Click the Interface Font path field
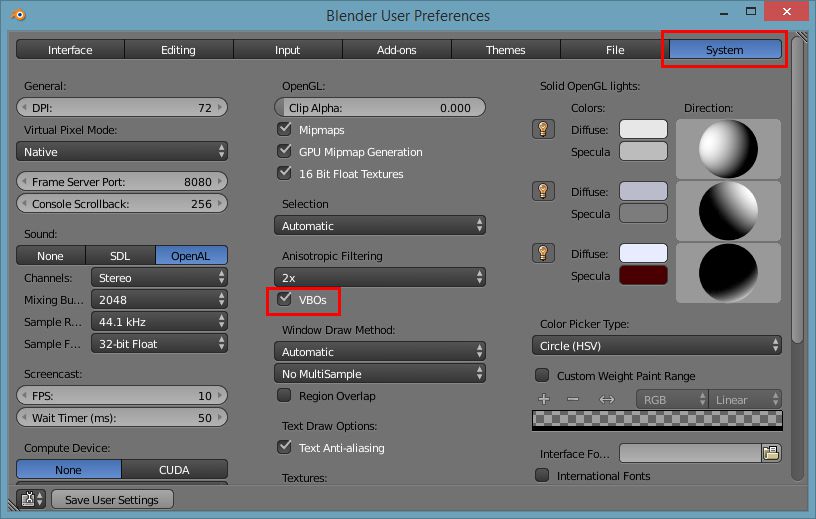 click(x=691, y=453)
